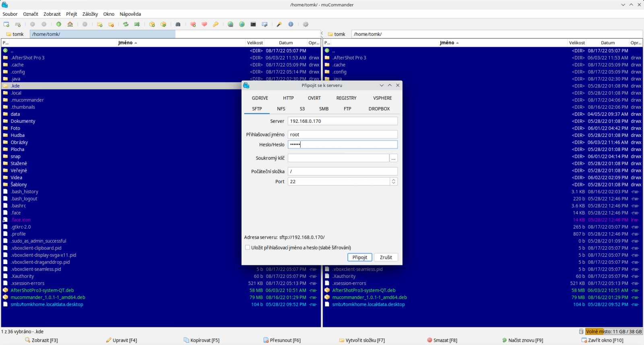
Task: Click the Počáteční složka field
Action: 343,171
